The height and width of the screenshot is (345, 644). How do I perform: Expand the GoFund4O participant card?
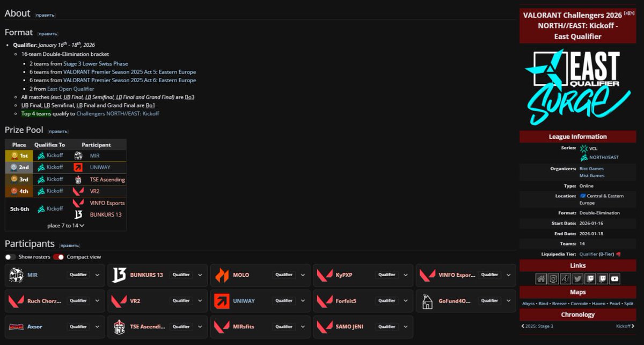pyautogui.click(x=509, y=301)
